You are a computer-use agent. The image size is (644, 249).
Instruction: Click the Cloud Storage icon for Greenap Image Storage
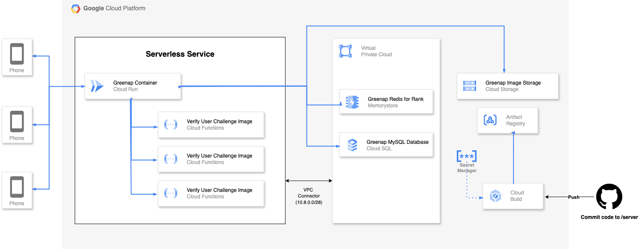[x=470, y=86]
